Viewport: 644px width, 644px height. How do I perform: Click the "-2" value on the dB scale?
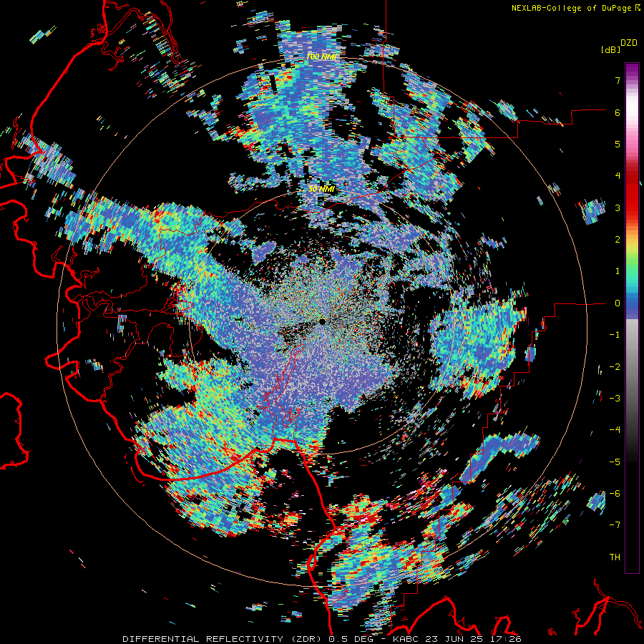615,367
